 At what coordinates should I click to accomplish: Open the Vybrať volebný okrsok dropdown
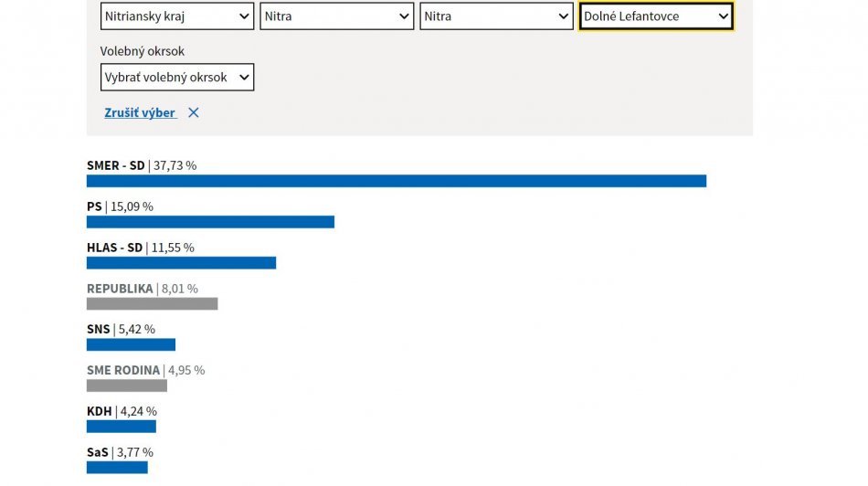pos(176,78)
